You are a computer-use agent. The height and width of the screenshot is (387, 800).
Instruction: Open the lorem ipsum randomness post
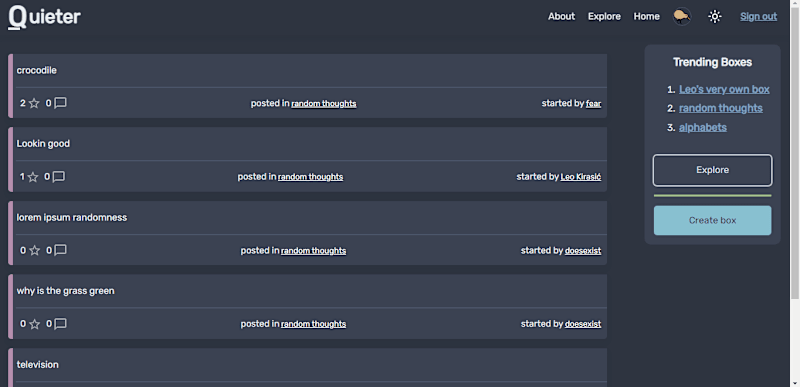pos(72,217)
